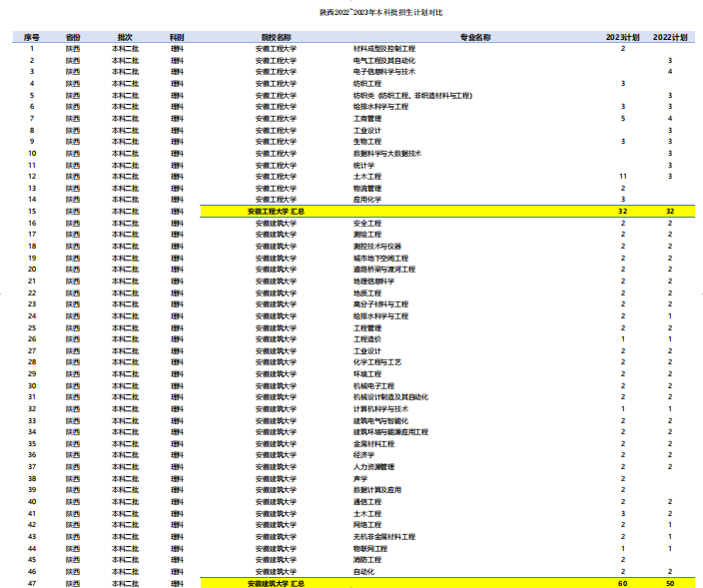Select the 2023 plan total value 60

pyautogui.click(x=622, y=583)
